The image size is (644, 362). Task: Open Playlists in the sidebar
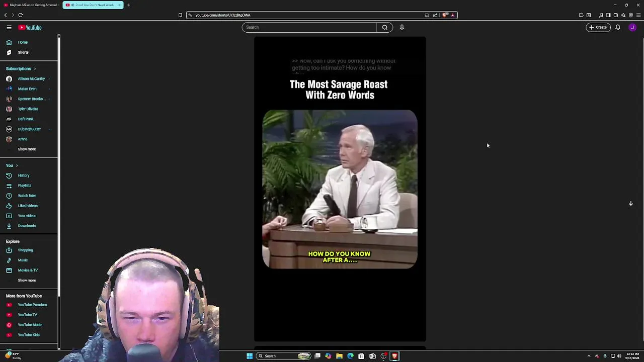[x=29, y=186]
